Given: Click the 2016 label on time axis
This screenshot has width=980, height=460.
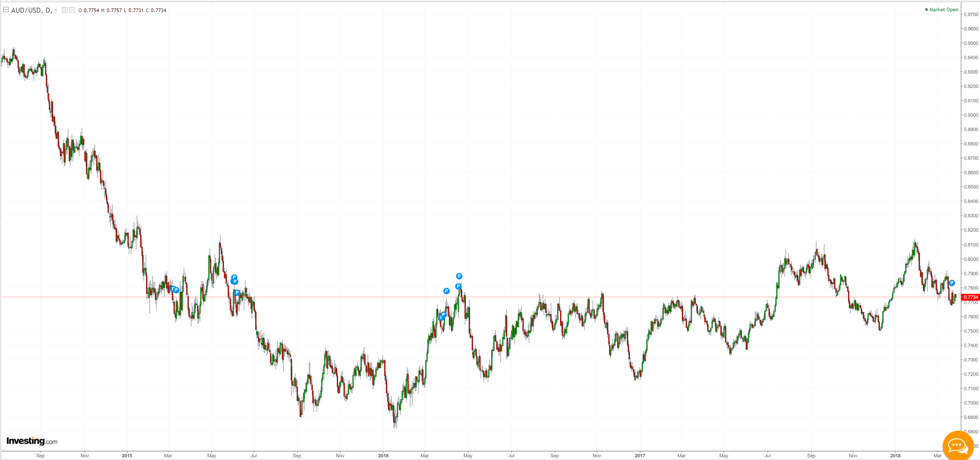Looking at the screenshot, I should (x=383, y=456).
